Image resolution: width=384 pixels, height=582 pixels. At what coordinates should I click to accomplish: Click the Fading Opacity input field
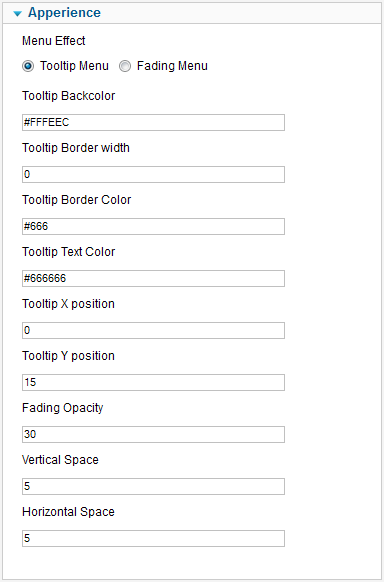coord(153,434)
